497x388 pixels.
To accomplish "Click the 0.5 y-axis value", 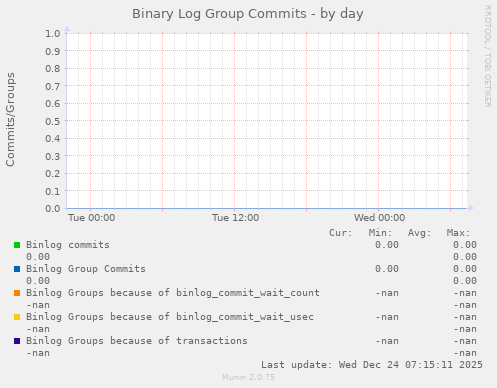I will point(53,121).
